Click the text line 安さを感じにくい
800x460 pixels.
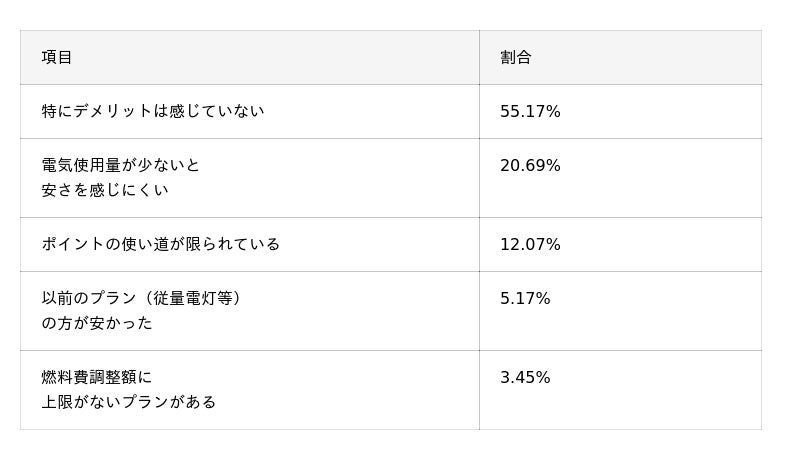tap(105, 190)
